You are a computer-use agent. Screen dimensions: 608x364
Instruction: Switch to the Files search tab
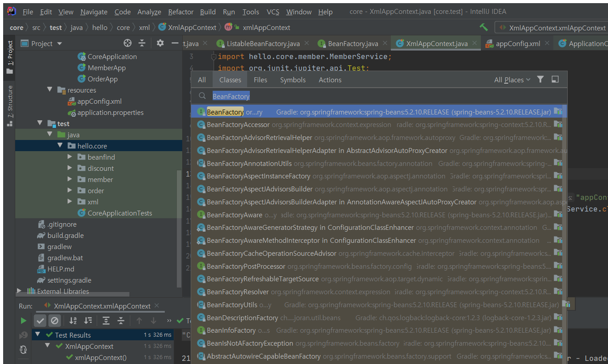(260, 80)
